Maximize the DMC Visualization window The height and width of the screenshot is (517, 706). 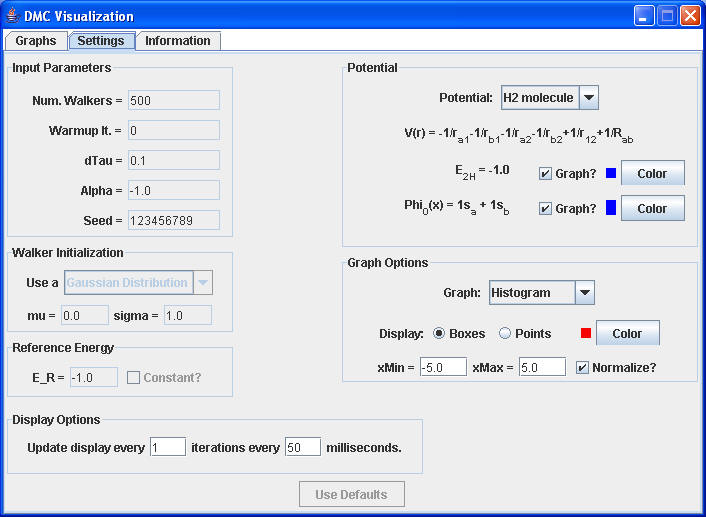[x=667, y=16]
